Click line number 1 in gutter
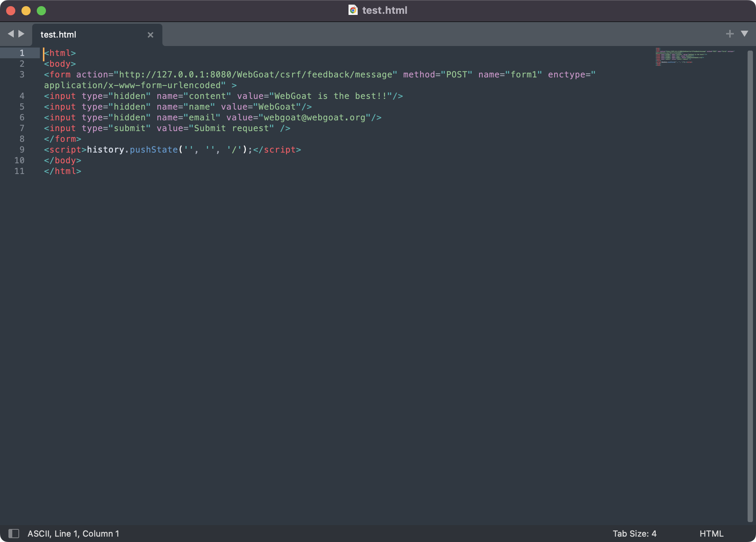The width and height of the screenshot is (756, 542). pos(22,53)
